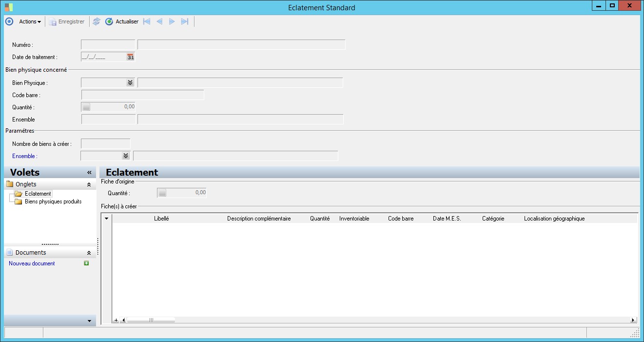Go to last record arrow
The height and width of the screenshot is (342, 644).
(184, 21)
